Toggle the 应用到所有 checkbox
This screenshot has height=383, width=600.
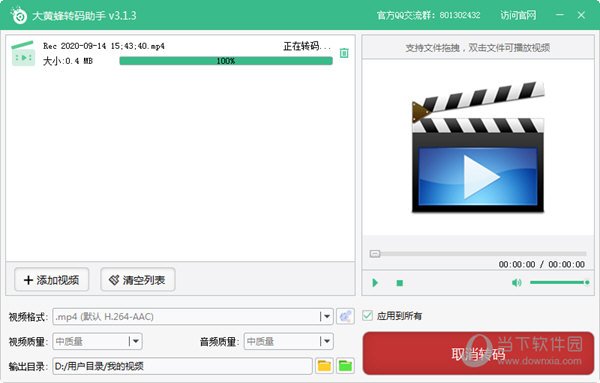click(x=367, y=316)
